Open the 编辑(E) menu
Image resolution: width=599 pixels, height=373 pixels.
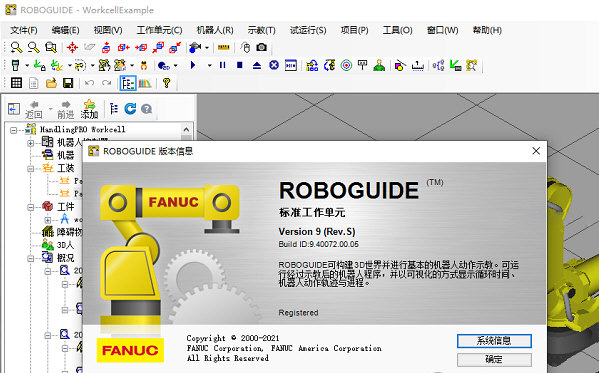click(x=65, y=30)
